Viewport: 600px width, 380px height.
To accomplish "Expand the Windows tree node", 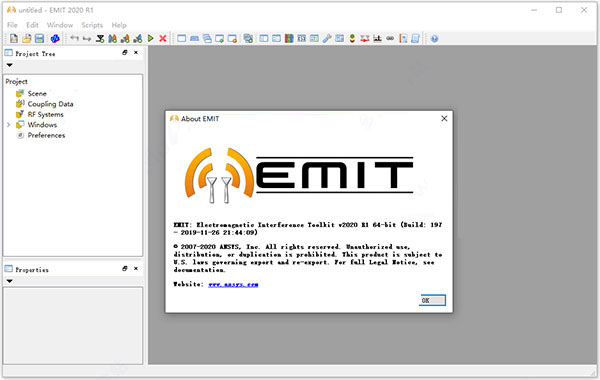I will pyautogui.click(x=8, y=125).
